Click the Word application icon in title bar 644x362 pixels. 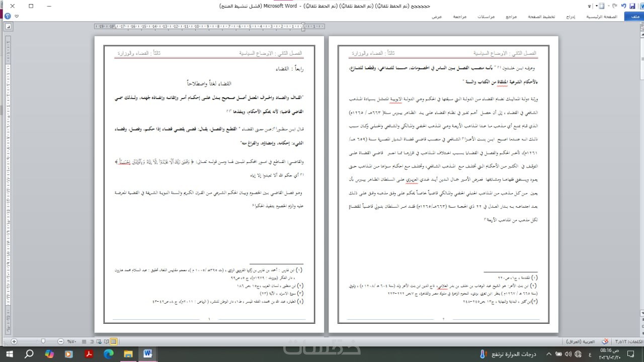[641, 6]
